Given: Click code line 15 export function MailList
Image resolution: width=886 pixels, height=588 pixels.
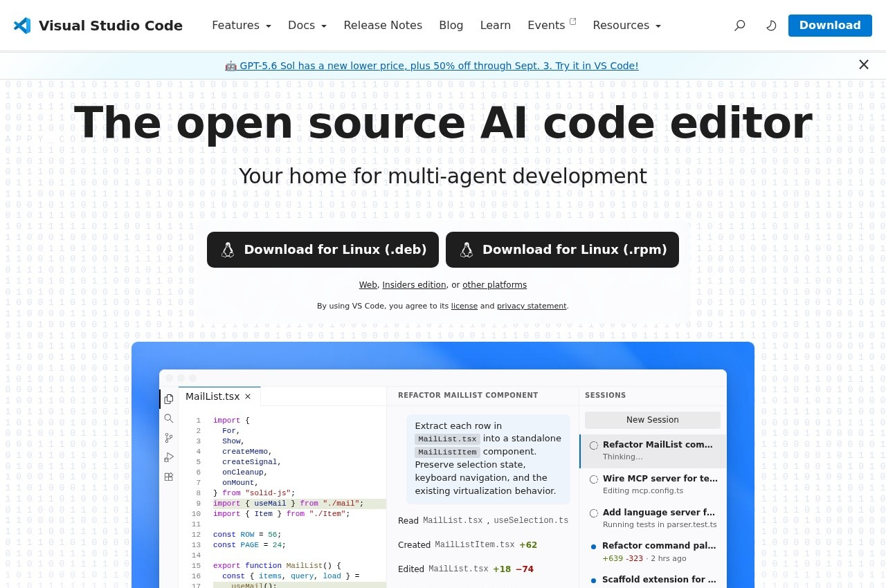Looking at the screenshot, I should click(277, 566).
